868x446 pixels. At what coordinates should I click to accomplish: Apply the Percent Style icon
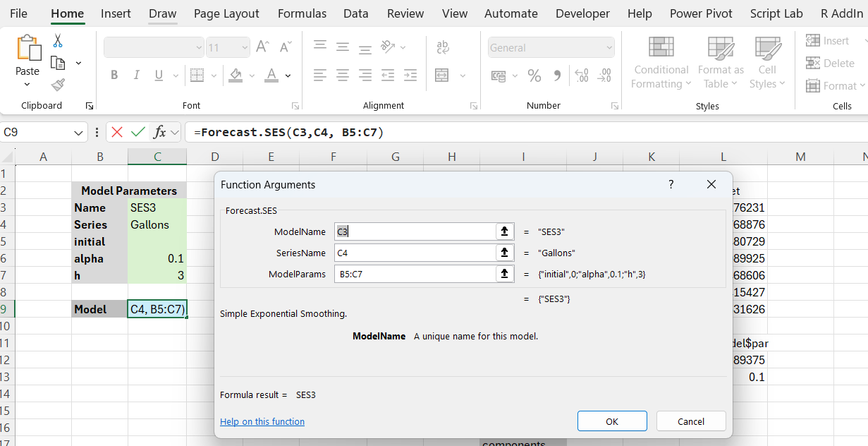[x=534, y=76]
